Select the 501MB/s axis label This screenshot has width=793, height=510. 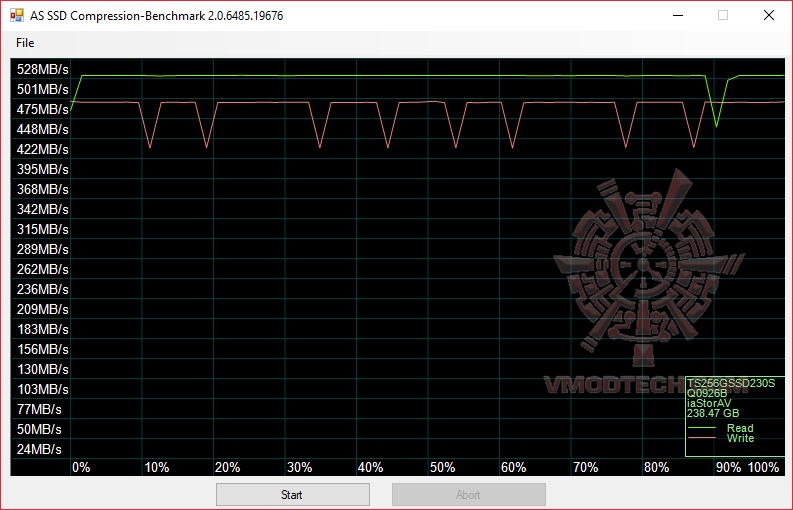click(42, 89)
